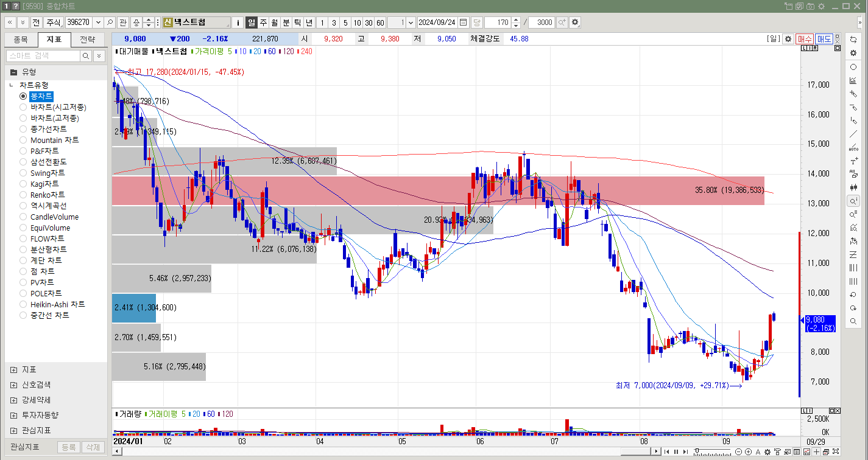The width and height of the screenshot is (868, 460).
Task: Click the red 매수 buy button
Action: click(x=805, y=38)
